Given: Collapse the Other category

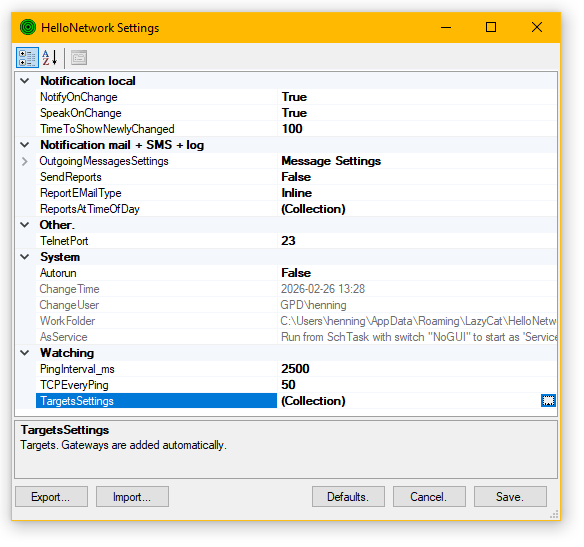Looking at the screenshot, I should (25, 225).
